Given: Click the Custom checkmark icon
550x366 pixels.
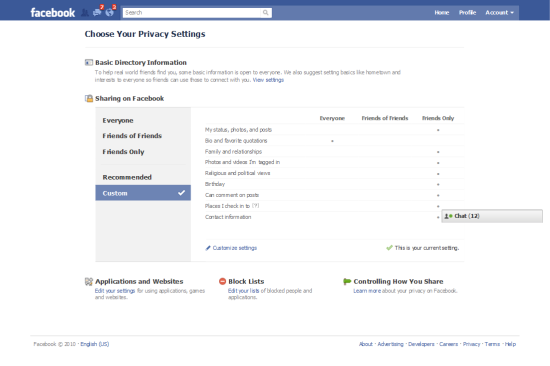Looking at the screenshot, I should click(x=181, y=193).
